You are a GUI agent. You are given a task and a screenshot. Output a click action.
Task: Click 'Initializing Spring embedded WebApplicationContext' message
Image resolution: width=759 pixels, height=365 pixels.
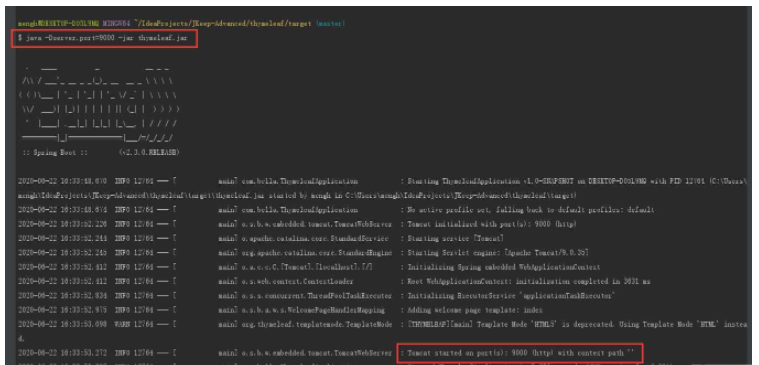504,267
